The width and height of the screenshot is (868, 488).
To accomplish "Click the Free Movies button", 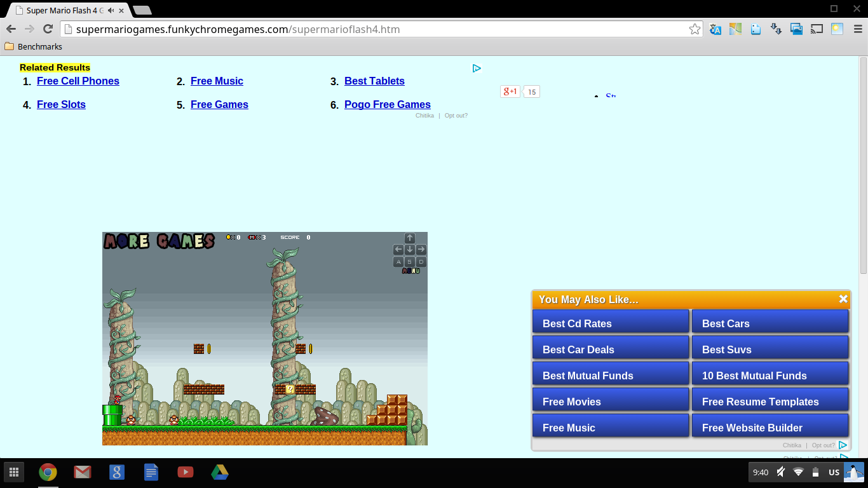I will 611,400.
